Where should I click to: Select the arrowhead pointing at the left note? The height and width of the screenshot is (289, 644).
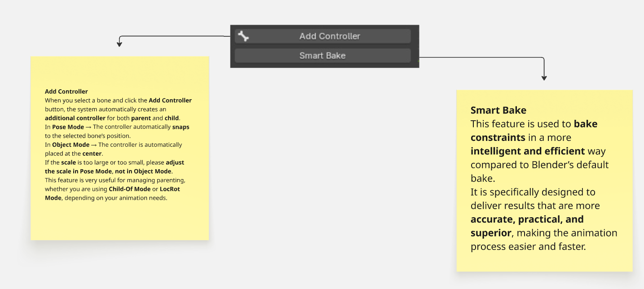119,44
